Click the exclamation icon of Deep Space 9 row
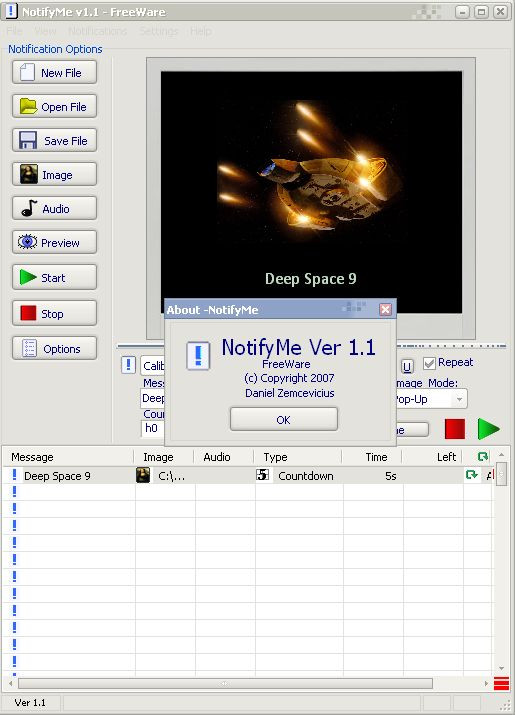Image resolution: width=515 pixels, height=715 pixels. click(x=14, y=475)
